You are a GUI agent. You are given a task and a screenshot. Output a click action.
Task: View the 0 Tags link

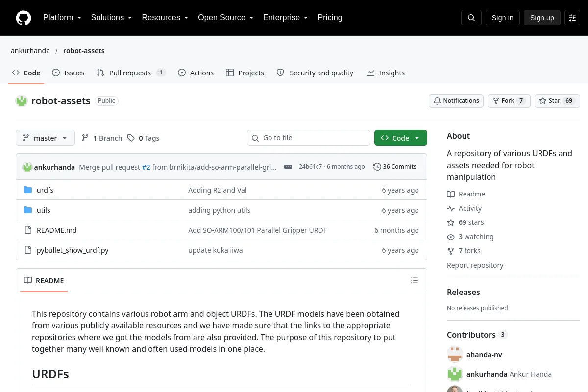point(143,138)
